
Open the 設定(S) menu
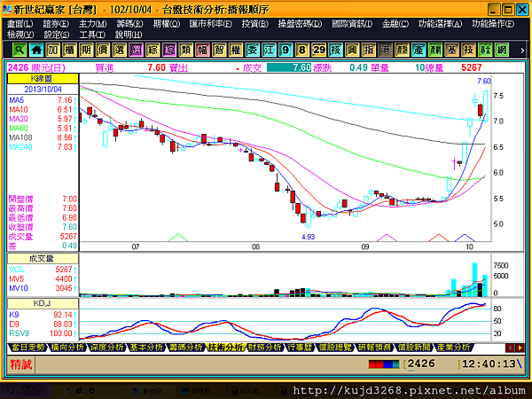click(57, 35)
